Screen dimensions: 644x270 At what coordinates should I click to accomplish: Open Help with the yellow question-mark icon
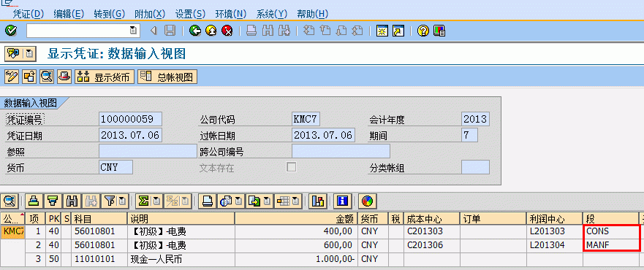coord(423,31)
